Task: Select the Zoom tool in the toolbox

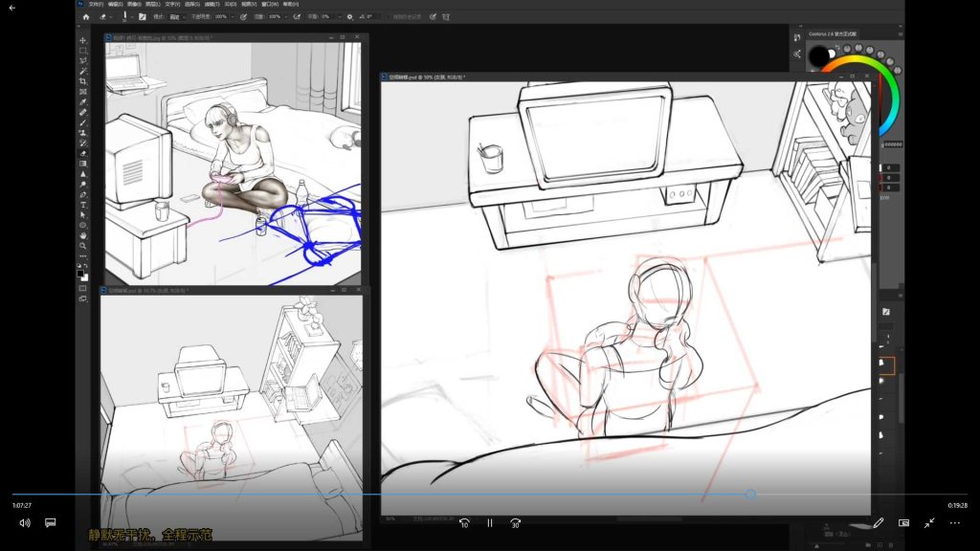Action: pos(83,246)
